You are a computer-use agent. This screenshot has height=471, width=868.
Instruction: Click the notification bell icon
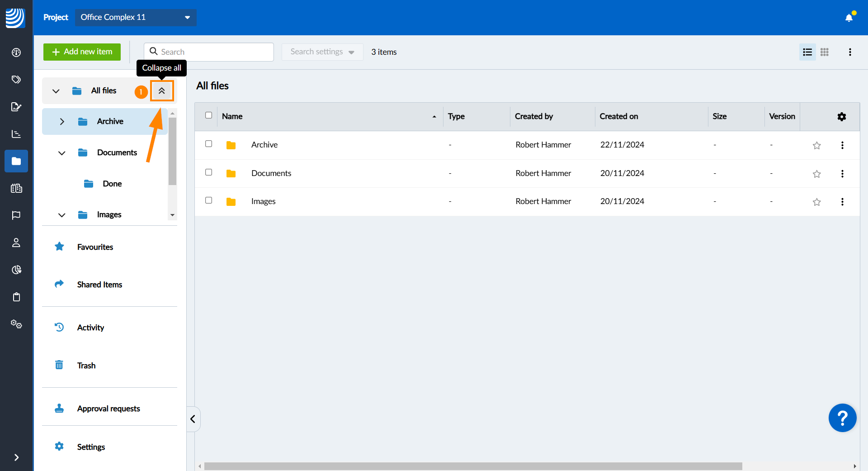[x=849, y=18]
